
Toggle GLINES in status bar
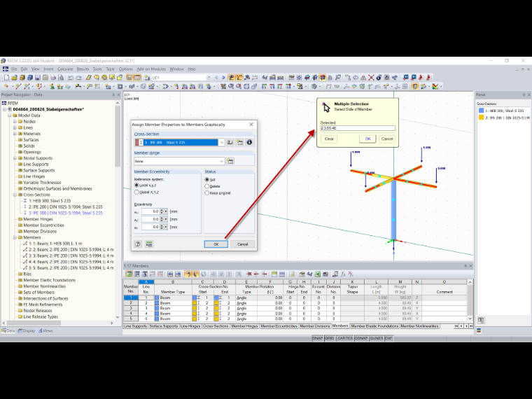(377, 338)
